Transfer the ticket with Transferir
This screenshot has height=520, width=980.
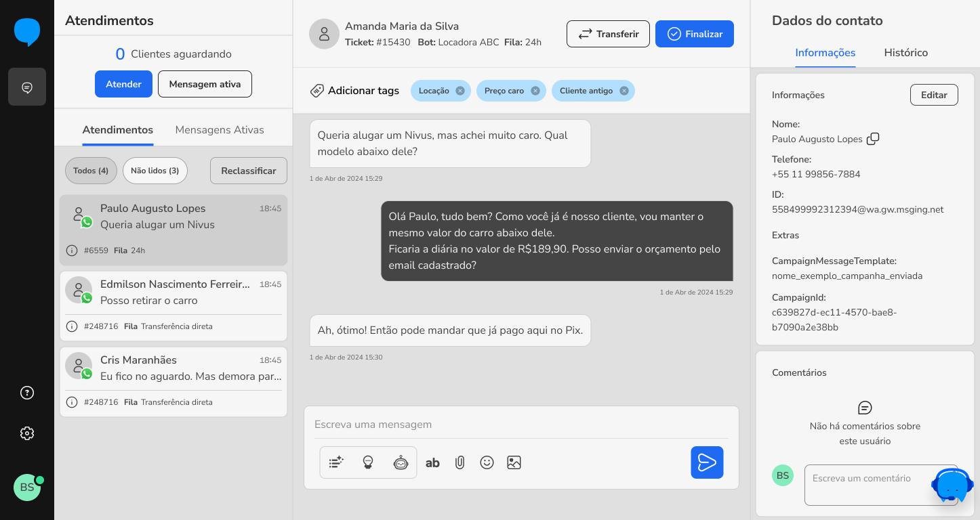pyautogui.click(x=608, y=34)
